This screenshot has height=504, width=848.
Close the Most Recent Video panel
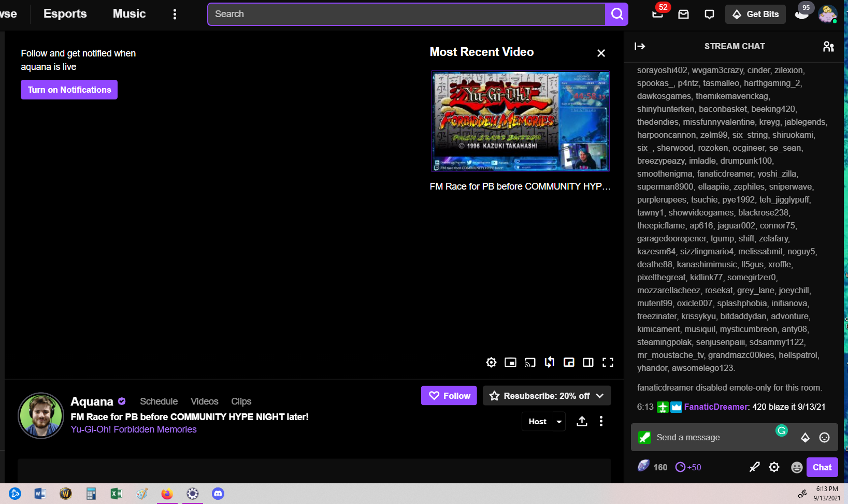pyautogui.click(x=601, y=53)
